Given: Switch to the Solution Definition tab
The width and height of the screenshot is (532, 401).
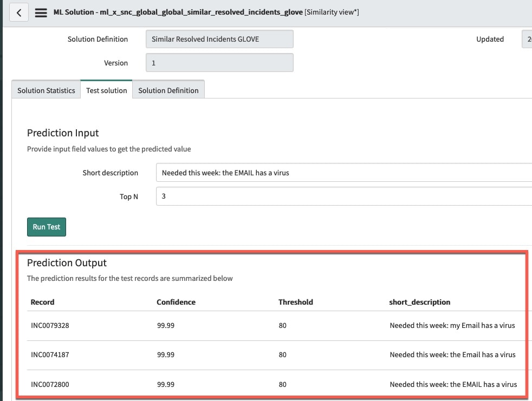Looking at the screenshot, I should pos(168,90).
